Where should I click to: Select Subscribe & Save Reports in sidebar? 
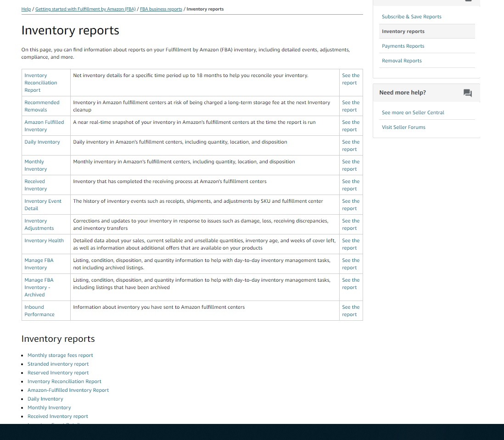[x=411, y=17]
